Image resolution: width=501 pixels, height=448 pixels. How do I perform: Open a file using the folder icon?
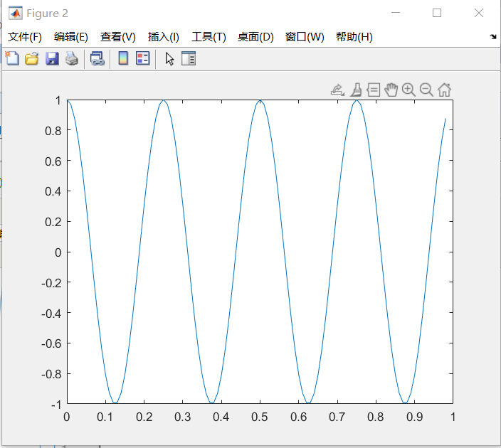31,59
